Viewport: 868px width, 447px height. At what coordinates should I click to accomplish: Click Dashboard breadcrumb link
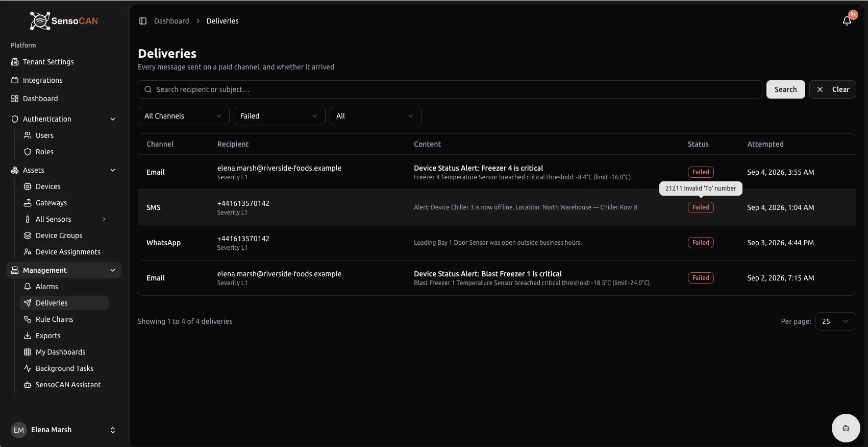coord(171,21)
